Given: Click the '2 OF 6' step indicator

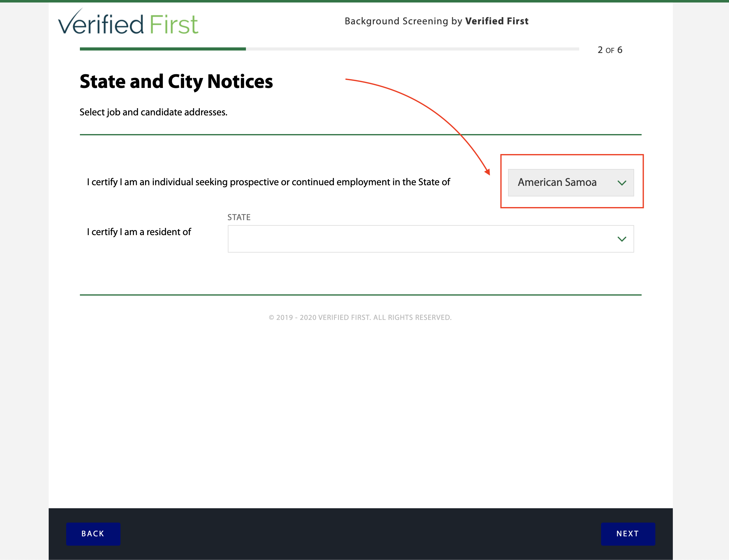Looking at the screenshot, I should (609, 50).
